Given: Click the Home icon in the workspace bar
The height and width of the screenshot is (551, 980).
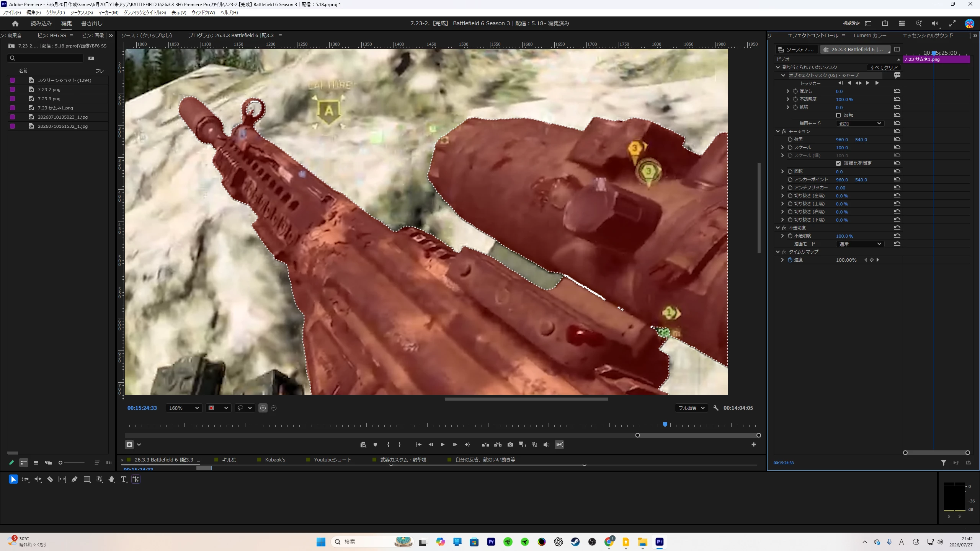Looking at the screenshot, I should click(15, 23).
